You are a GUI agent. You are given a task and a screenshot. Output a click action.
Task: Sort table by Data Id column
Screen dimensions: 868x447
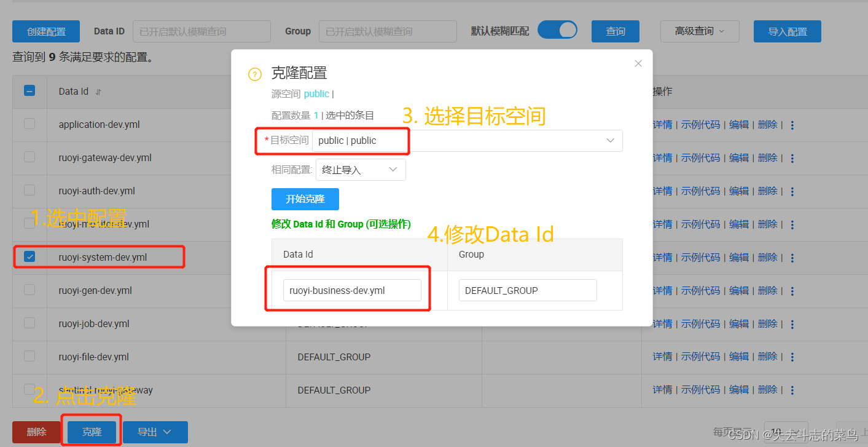point(98,92)
